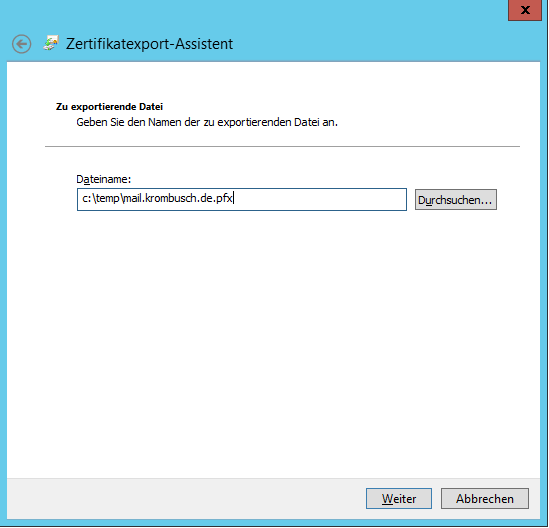Image resolution: width=549 pixels, height=528 pixels.
Task: Click "mail" in the file name text
Action: click(133, 198)
